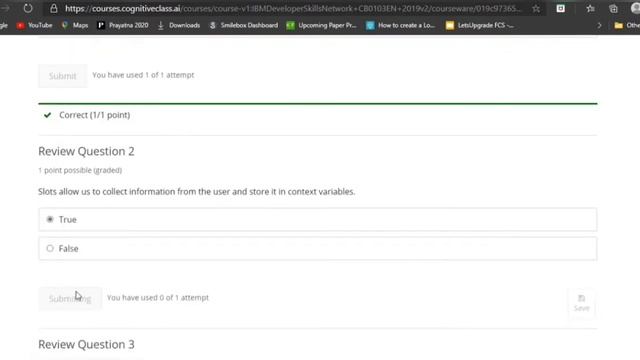This screenshot has width=640, height=360.
Task: Select the True radio button
Action: click(50, 220)
